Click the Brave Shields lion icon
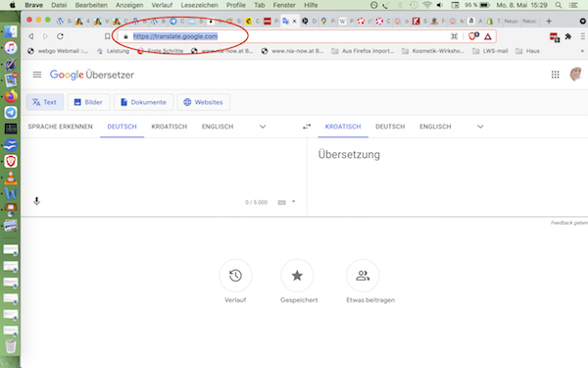 [473, 36]
